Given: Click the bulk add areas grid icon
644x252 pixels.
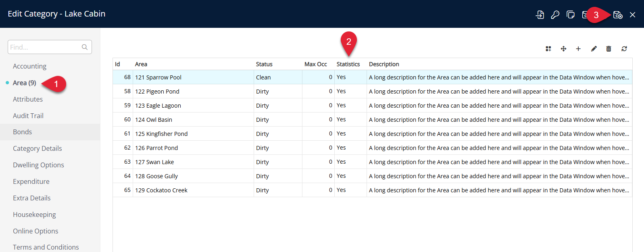Looking at the screenshot, I should click(x=548, y=49).
